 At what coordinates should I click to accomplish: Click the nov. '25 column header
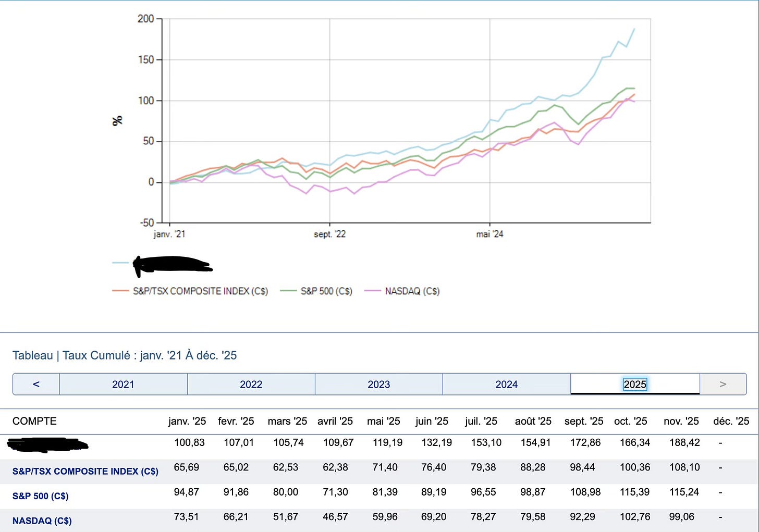pyautogui.click(x=681, y=421)
